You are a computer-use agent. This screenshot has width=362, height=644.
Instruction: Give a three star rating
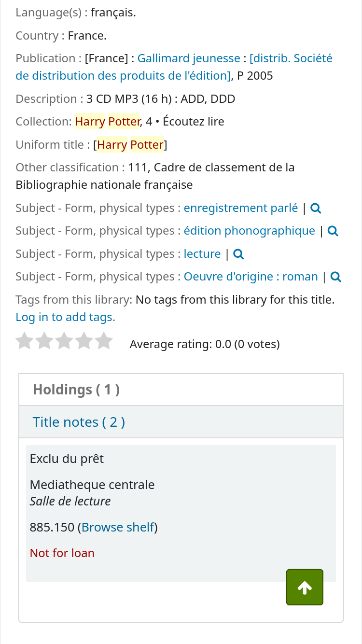(x=64, y=342)
